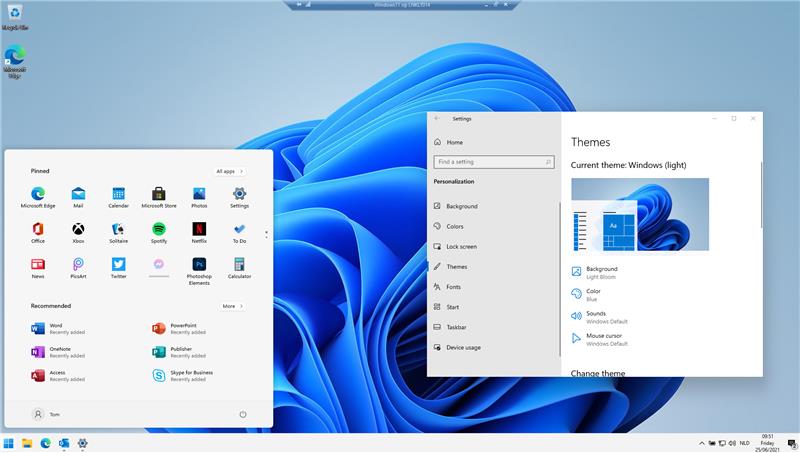Open recommended Word item
The width and height of the screenshot is (800, 453).
tap(57, 329)
